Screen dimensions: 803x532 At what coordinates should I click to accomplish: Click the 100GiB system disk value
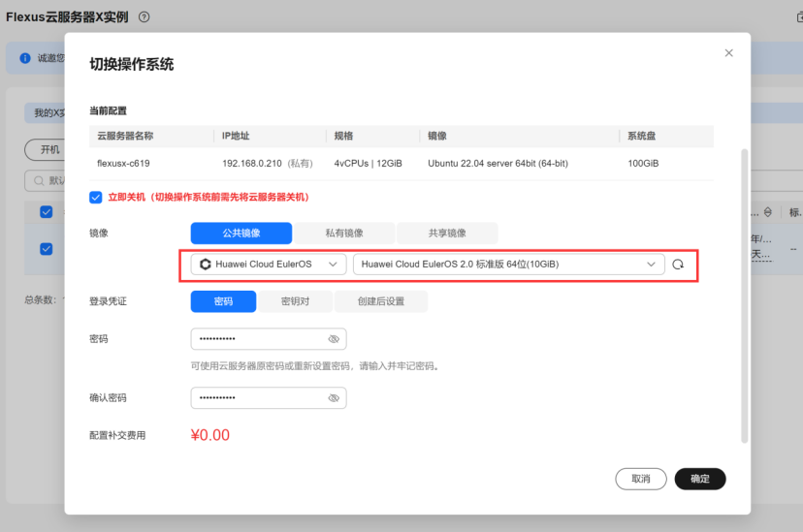(x=643, y=164)
